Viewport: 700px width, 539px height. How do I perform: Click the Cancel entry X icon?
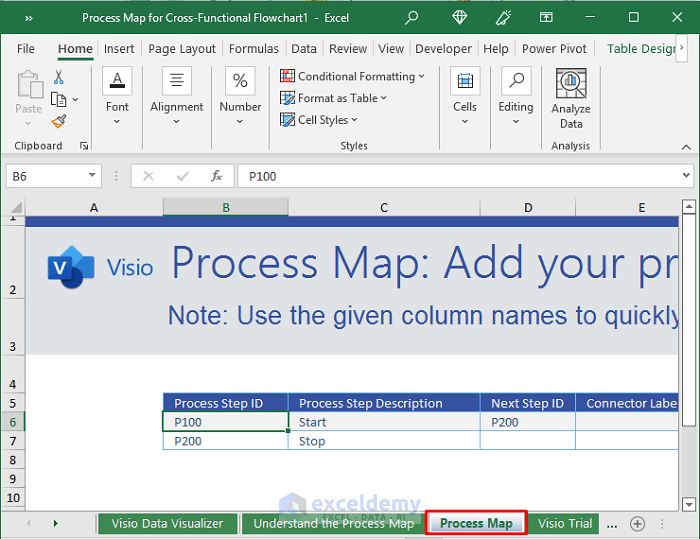[x=148, y=176]
